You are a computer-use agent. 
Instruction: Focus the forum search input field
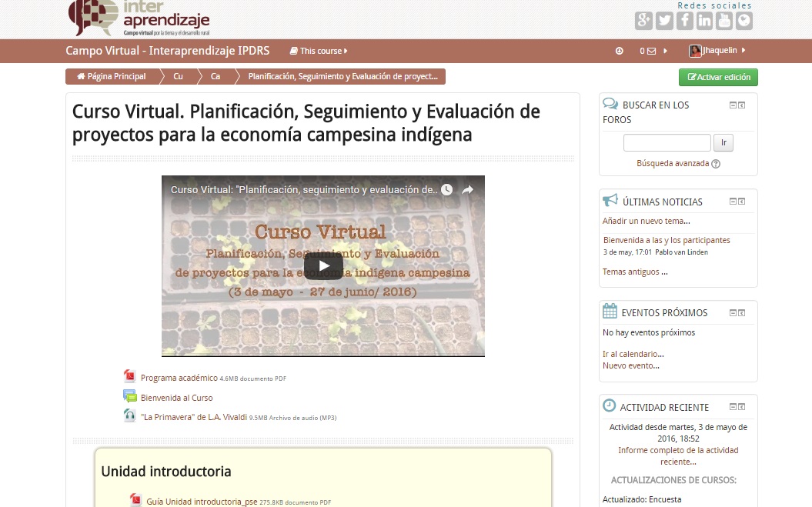[x=667, y=142]
